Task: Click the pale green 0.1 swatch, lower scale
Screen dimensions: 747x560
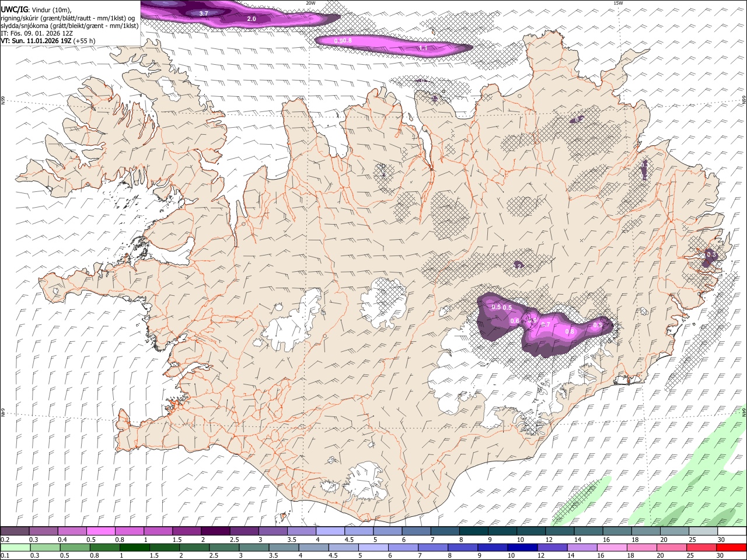Action: click(15, 547)
